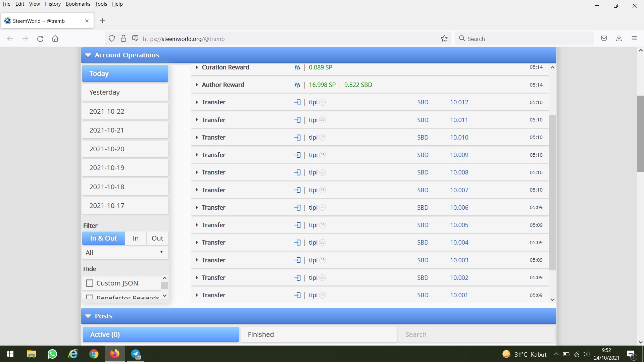Reload the SteemWorld page
The height and width of the screenshot is (362, 644).
[x=40, y=39]
